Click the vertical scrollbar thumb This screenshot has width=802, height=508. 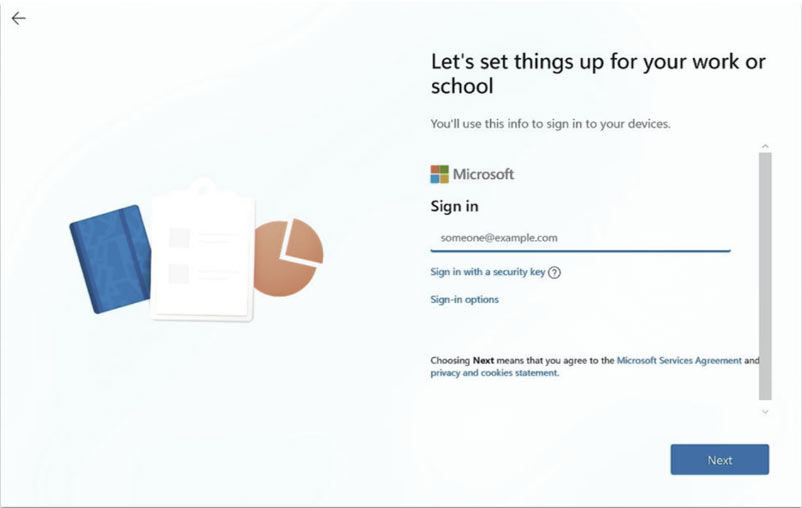pyautogui.click(x=765, y=275)
